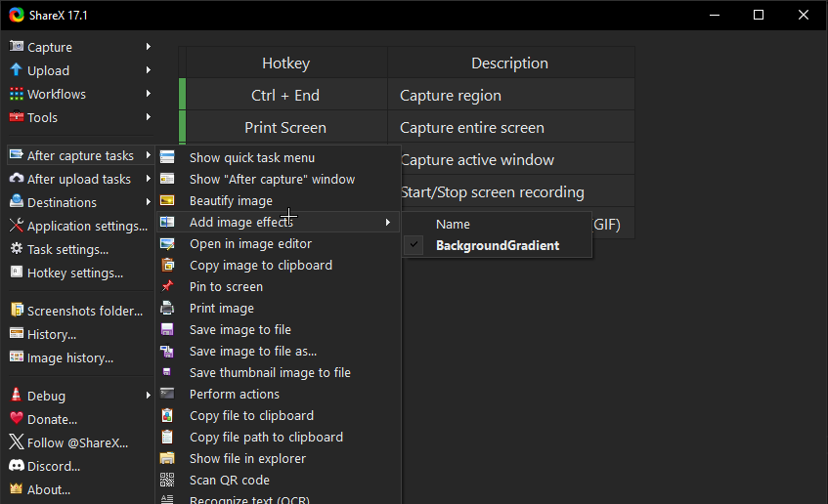Image resolution: width=828 pixels, height=504 pixels.
Task: Click the Donate heart icon
Action: (x=17, y=418)
